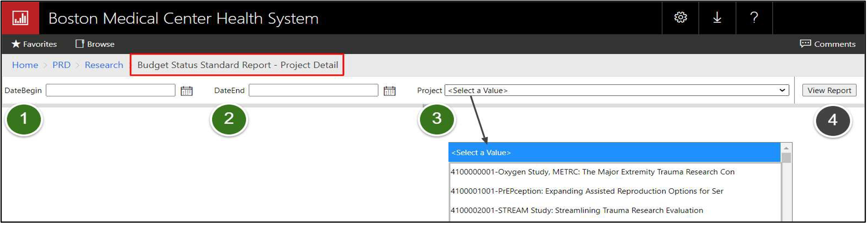
Task: Focus the DateBegin input field
Action: pos(111,90)
